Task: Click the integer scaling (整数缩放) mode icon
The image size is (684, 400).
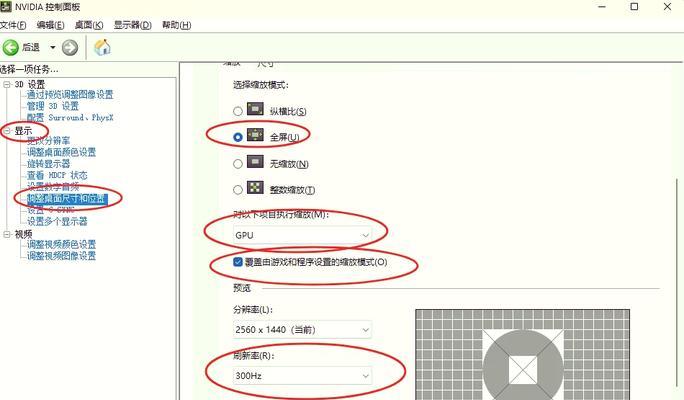Action: 255,188
